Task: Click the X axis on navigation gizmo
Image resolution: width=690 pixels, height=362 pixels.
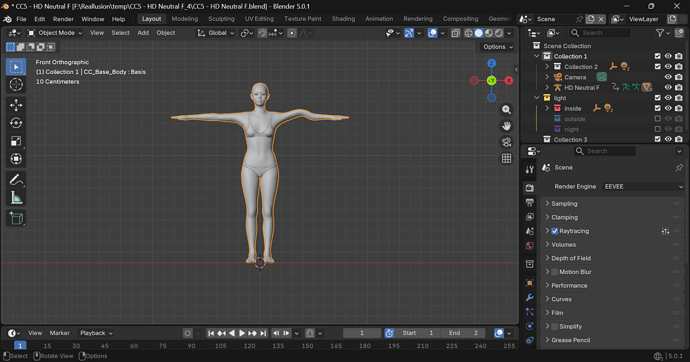Action: [x=509, y=80]
